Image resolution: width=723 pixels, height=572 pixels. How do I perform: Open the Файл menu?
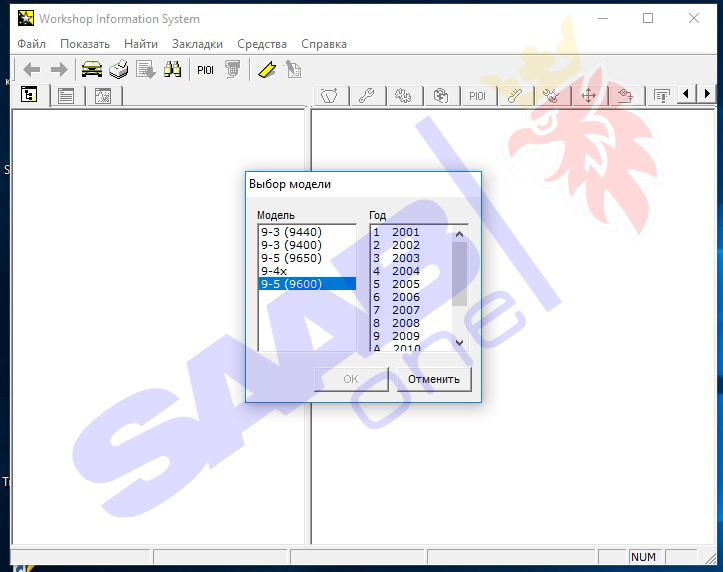[31, 44]
